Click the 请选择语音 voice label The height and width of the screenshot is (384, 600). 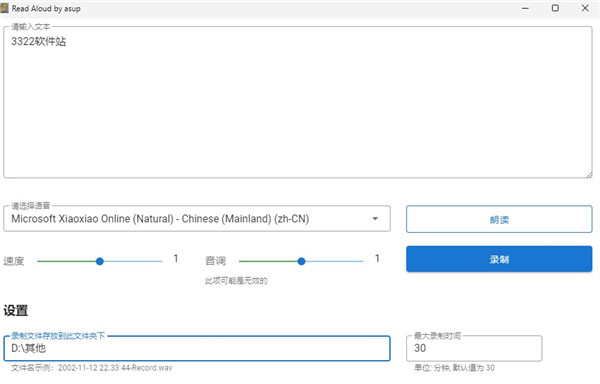click(x=31, y=206)
